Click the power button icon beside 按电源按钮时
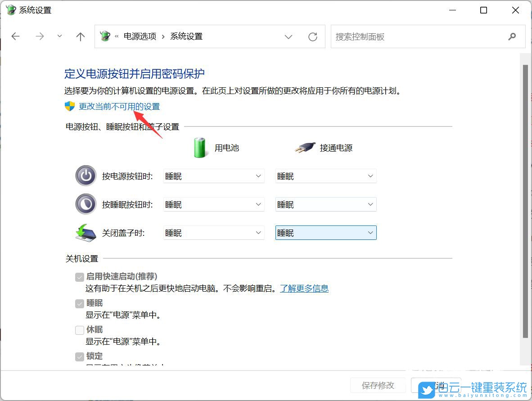 tap(86, 176)
